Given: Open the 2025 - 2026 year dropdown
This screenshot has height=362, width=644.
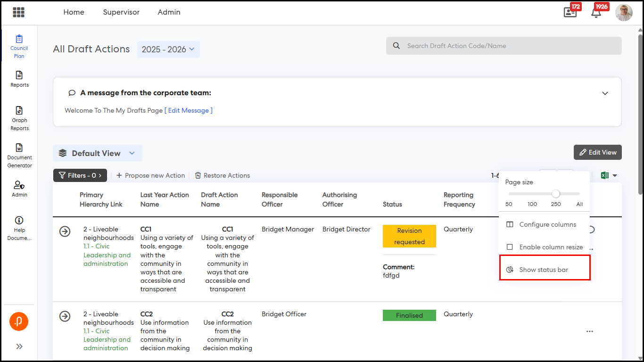Looking at the screenshot, I should (168, 49).
